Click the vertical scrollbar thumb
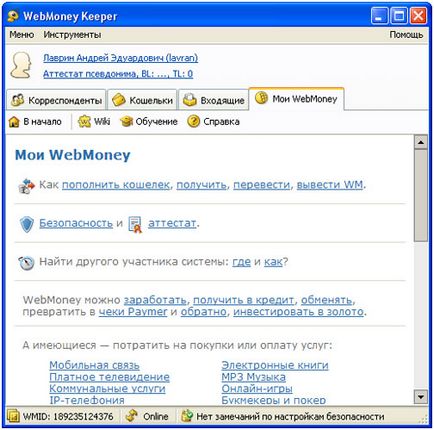Image resolution: width=434 pixels, height=430 pixels. [421, 195]
